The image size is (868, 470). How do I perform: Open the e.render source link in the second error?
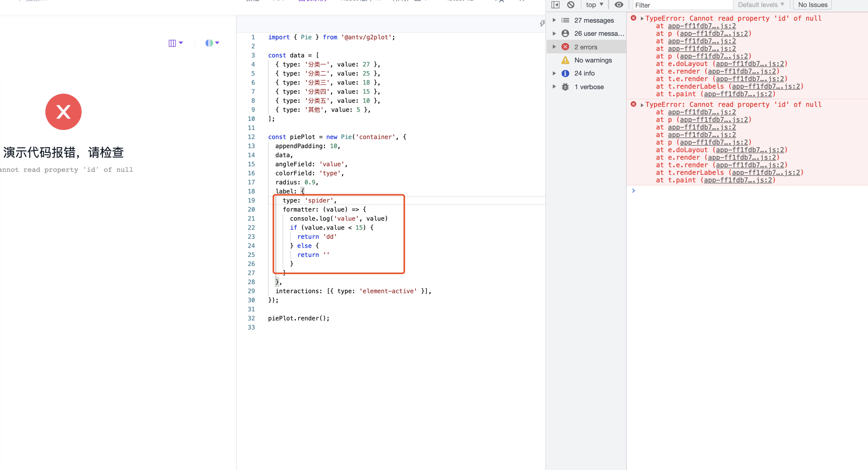tap(742, 157)
